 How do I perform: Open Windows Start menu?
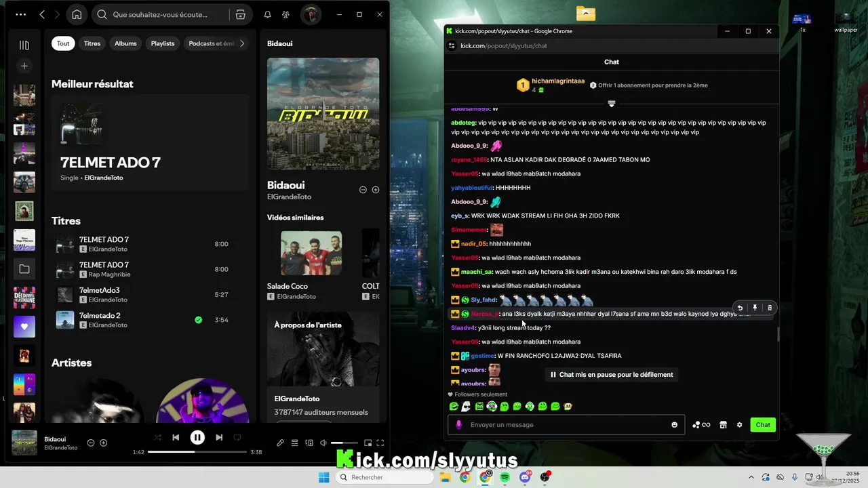(324, 477)
